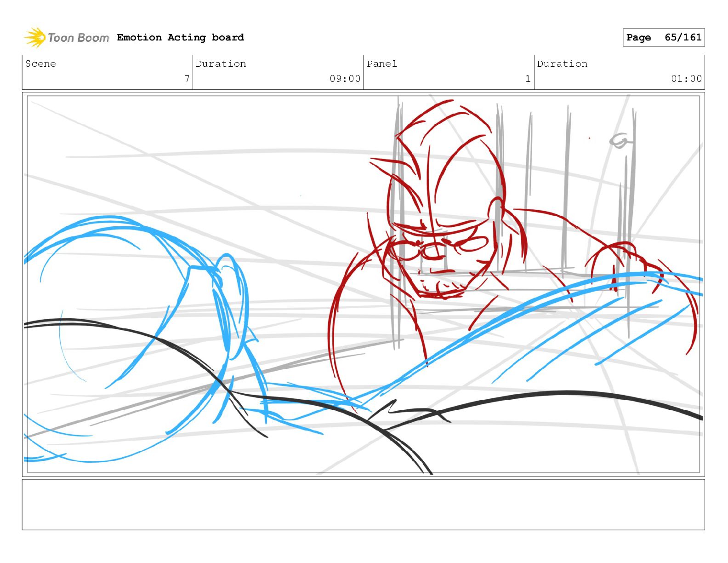Click the panel duration value '01:00'
This screenshot has width=728, height=563.
[x=686, y=79]
